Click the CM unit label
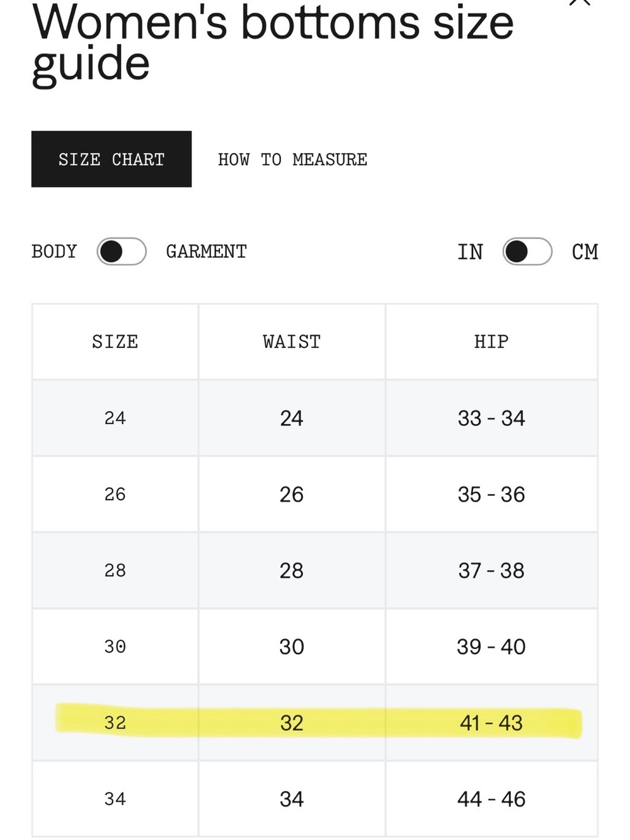The width and height of the screenshot is (630, 840). pos(585,251)
